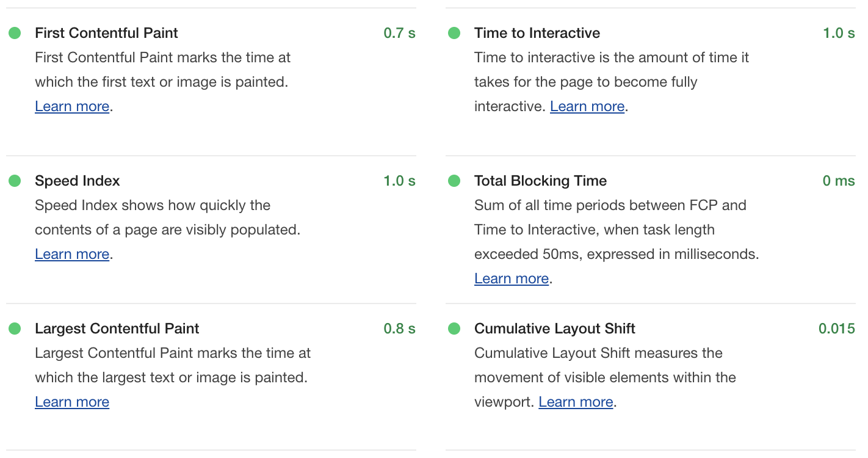Screen dimensions: 868x458
Task: Click the green dot beside Total Blocking Time
Action: (x=454, y=181)
